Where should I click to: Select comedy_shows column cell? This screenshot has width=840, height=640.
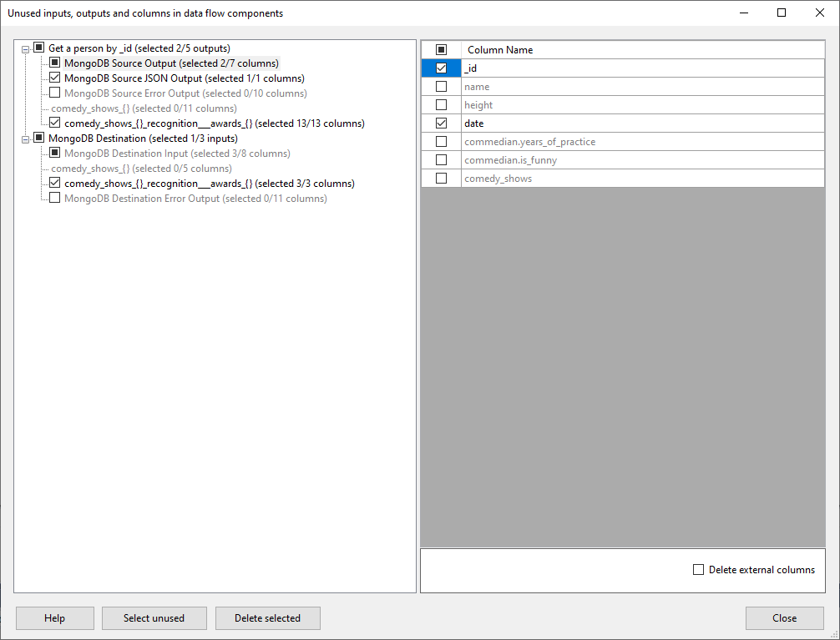pyautogui.click(x=643, y=178)
